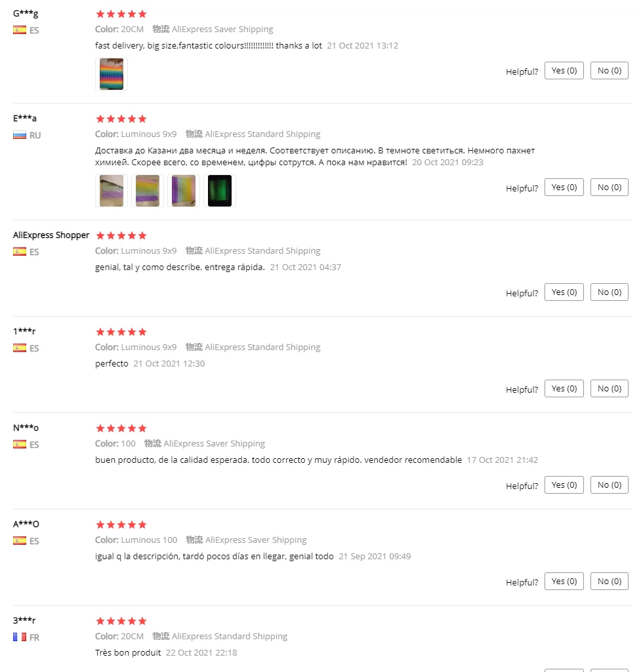Click the AliExpress Shopper reviewer name
641x672 pixels.
[x=51, y=235]
